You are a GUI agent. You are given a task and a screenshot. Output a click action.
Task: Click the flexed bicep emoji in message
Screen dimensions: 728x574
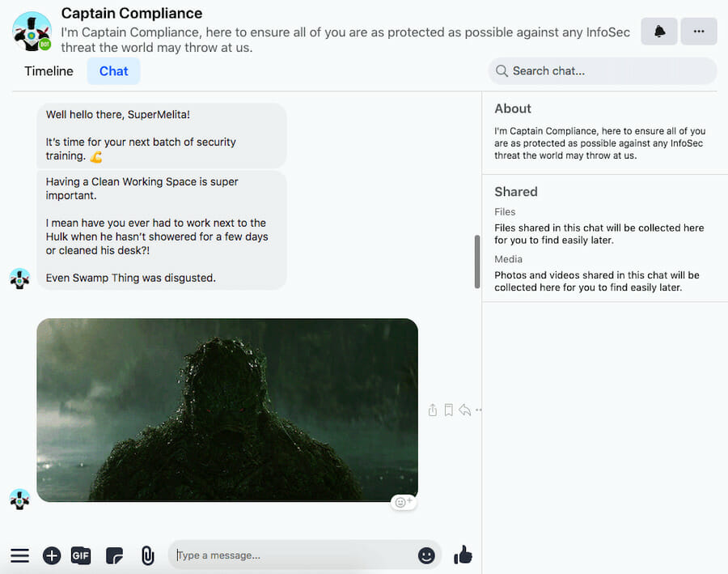[x=96, y=157]
